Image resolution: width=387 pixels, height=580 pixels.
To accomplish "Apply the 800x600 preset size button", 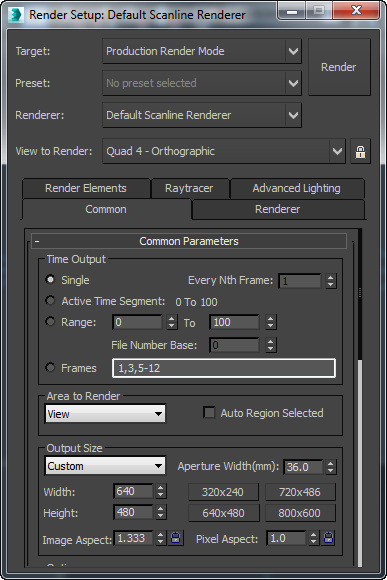I will point(300,513).
